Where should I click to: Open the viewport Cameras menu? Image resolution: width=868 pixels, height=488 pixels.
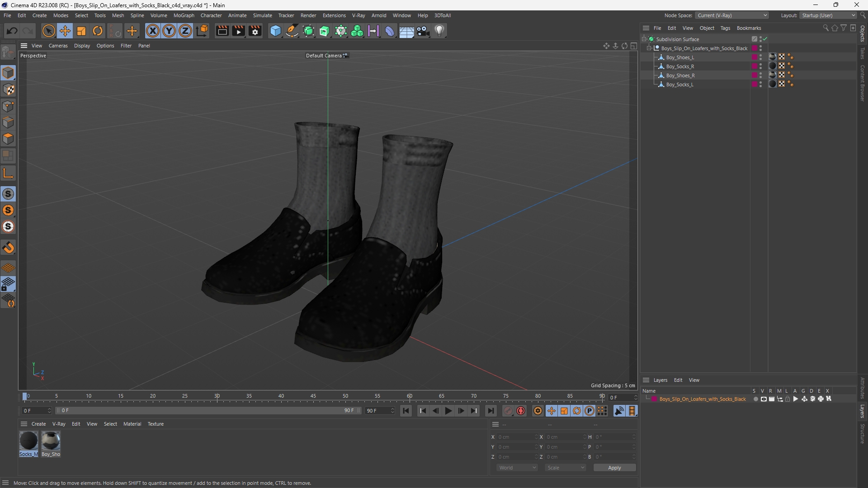pos(58,46)
